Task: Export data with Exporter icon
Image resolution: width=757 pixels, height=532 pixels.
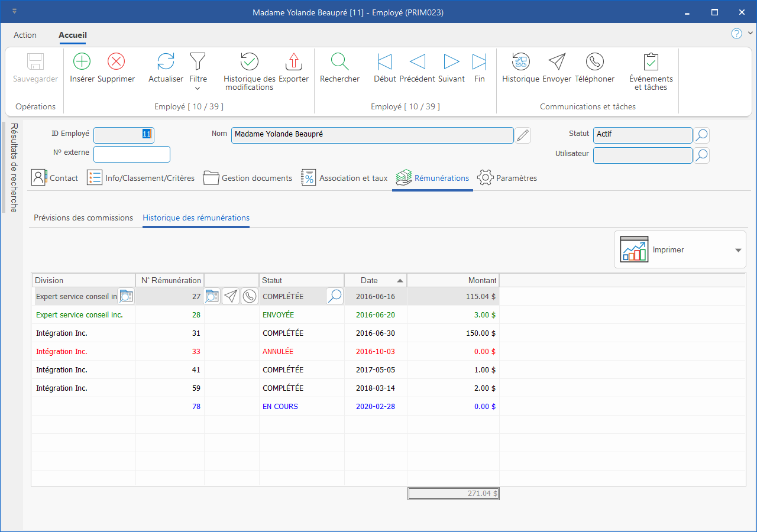Action: [x=293, y=62]
